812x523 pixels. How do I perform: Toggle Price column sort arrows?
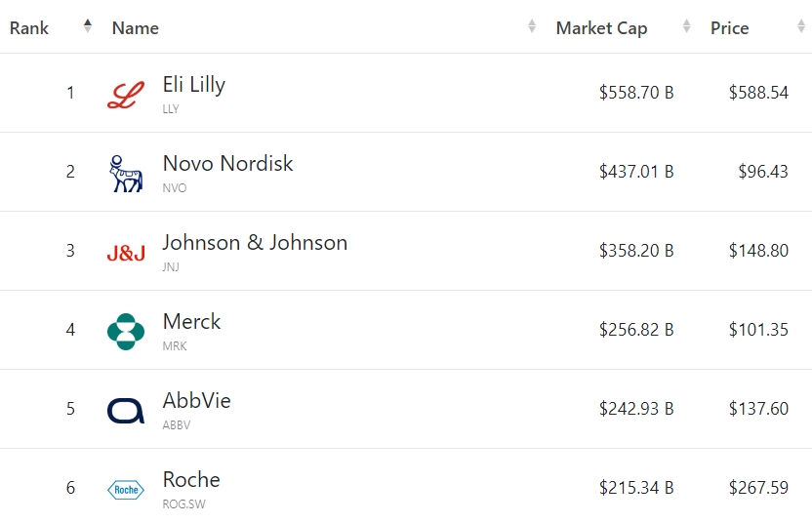[x=801, y=26]
